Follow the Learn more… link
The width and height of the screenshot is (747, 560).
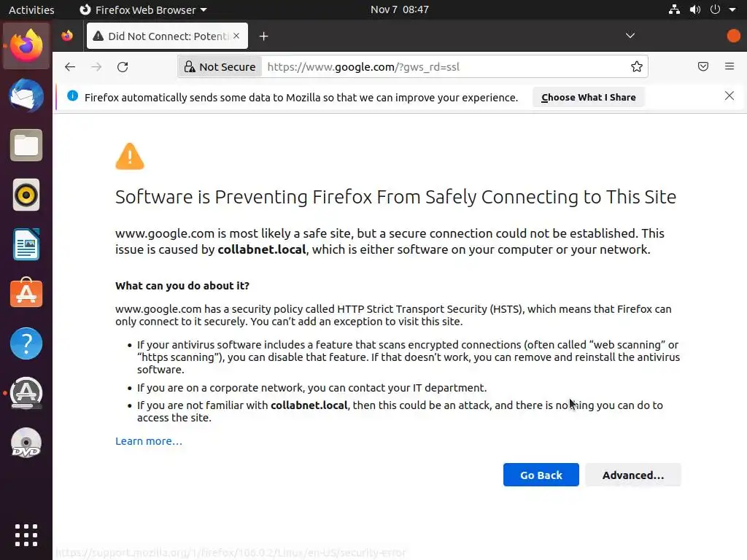tap(149, 441)
